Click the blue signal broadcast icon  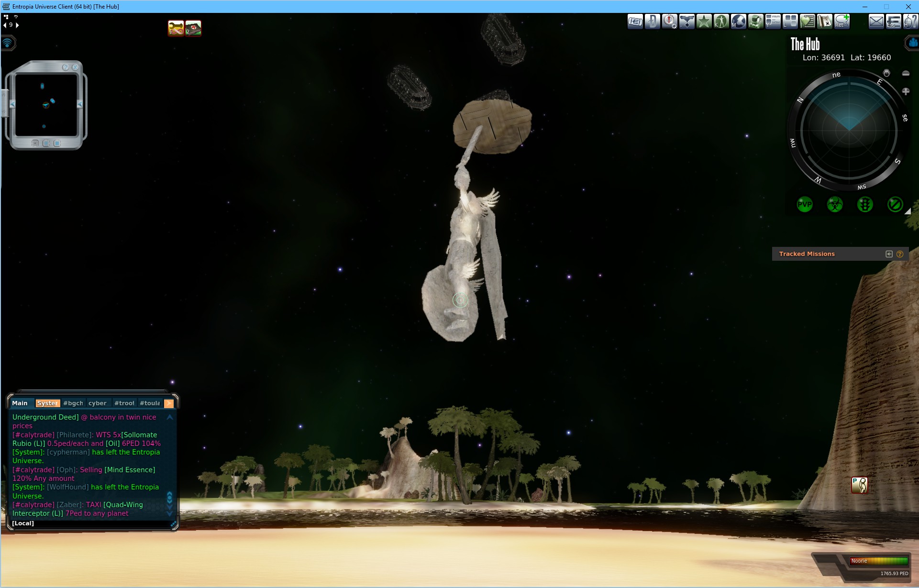8,43
